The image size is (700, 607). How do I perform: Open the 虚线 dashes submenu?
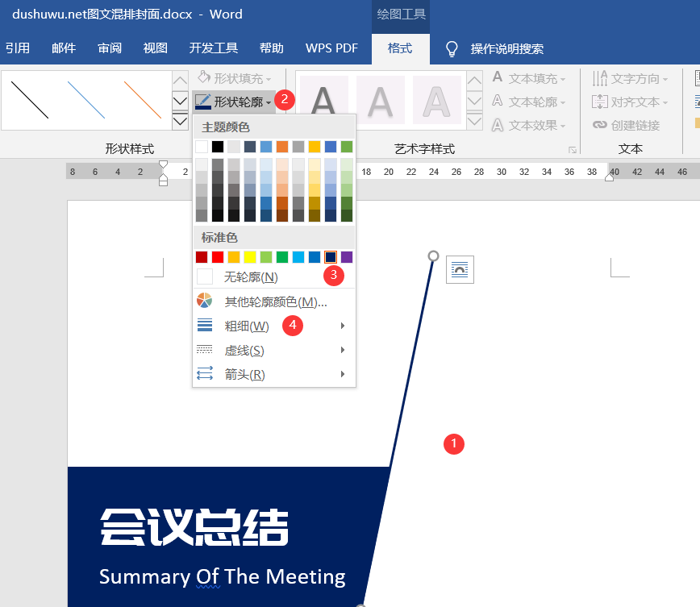[x=273, y=351]
